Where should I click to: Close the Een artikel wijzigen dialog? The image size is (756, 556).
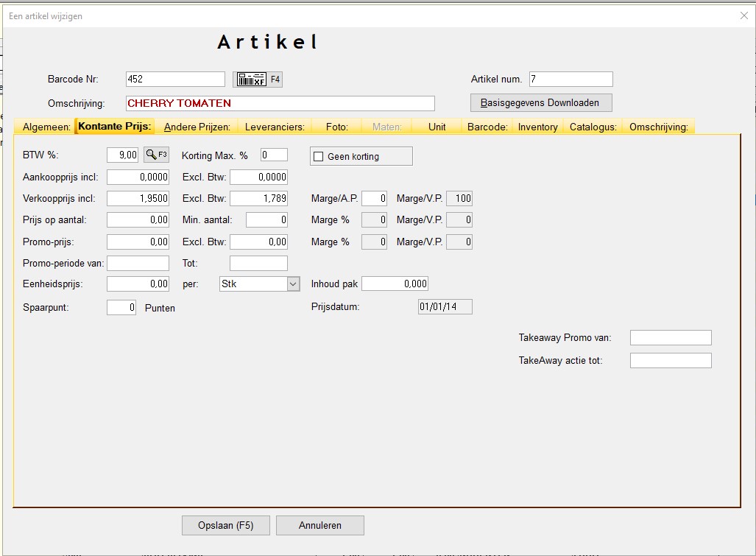pyautogui.click(x=744, y=16)
